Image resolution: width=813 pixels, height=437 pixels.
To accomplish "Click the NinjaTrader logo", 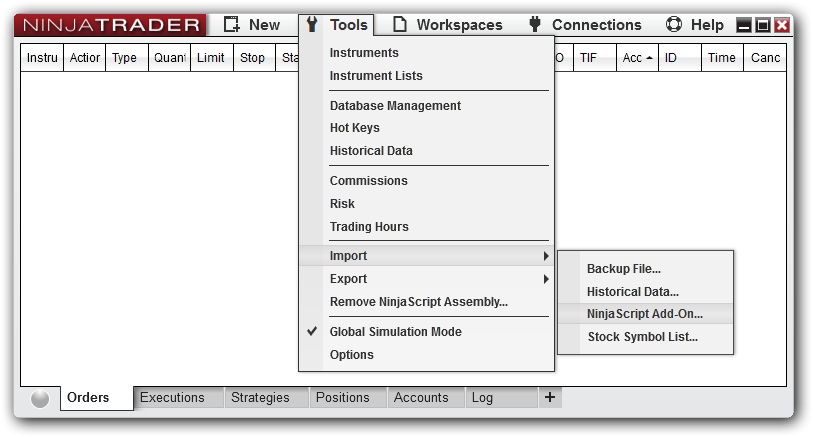I will pos(110,25).
